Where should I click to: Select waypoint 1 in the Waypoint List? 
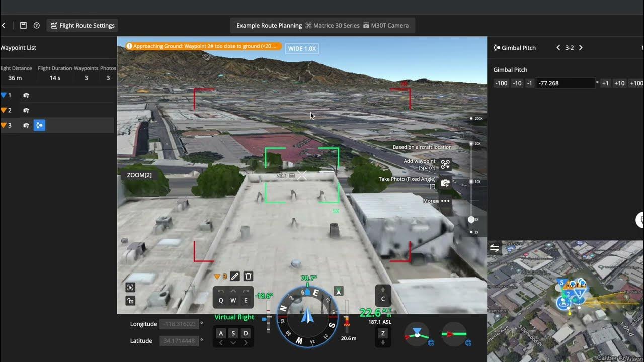pyautogui.click(x=57, y=95)
